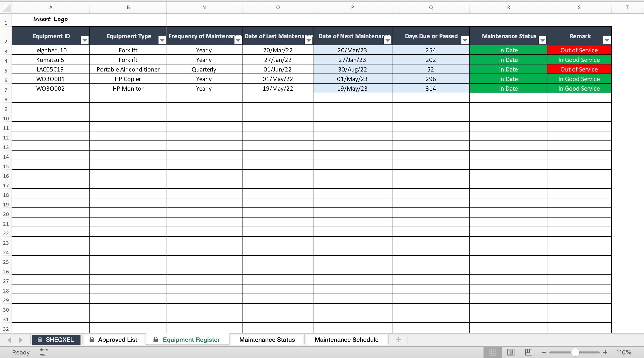The image size is (644, 358).
Task: Select the 20/Mar/22 last maintenance cell
Action: coord(278,50)
